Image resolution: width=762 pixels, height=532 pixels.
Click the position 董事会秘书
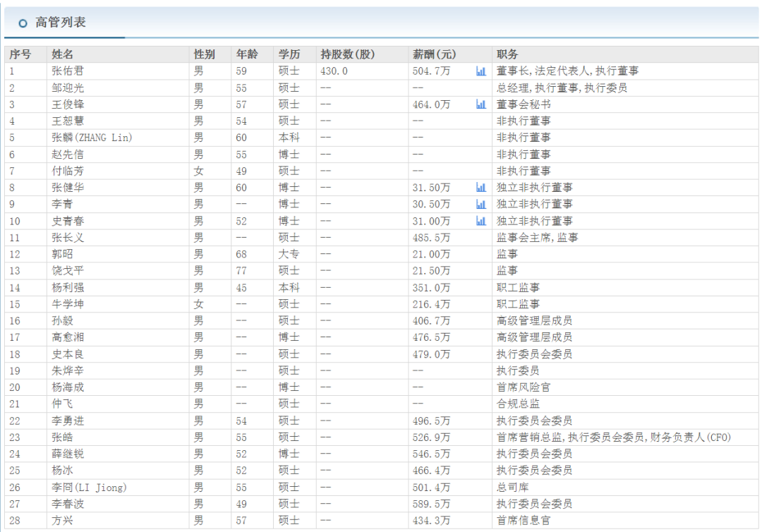point(524,104)
